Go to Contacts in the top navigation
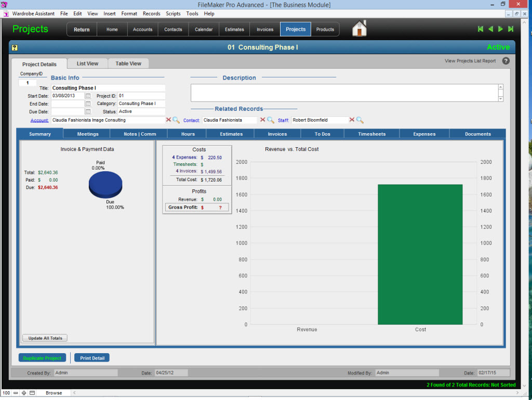 (x=173, y=30)
